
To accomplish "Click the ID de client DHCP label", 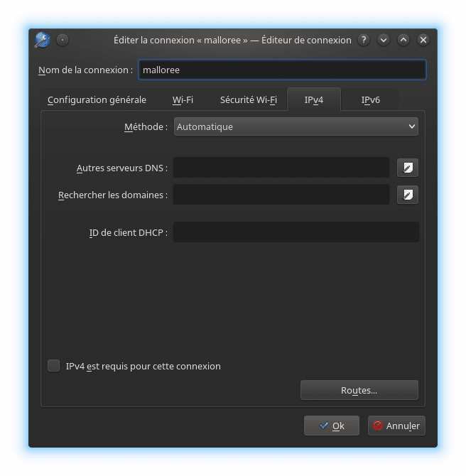I will pos(128,232).
